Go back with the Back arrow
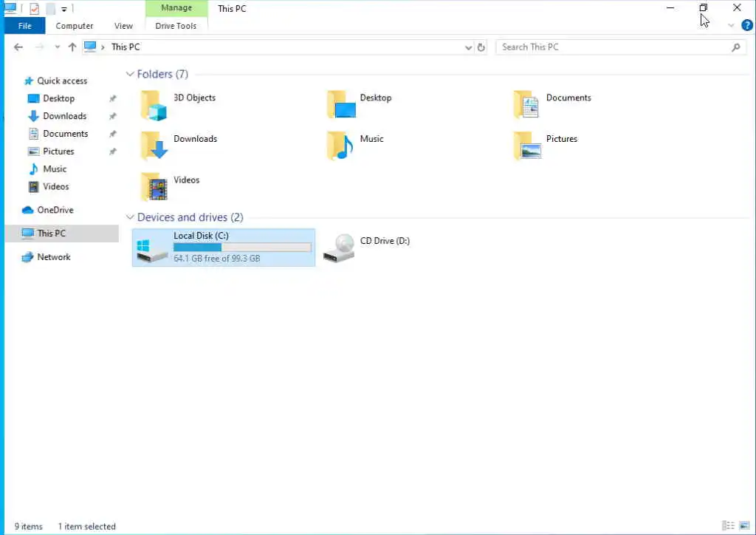Viewport: 756px width, 535px height. coord(18,47)
